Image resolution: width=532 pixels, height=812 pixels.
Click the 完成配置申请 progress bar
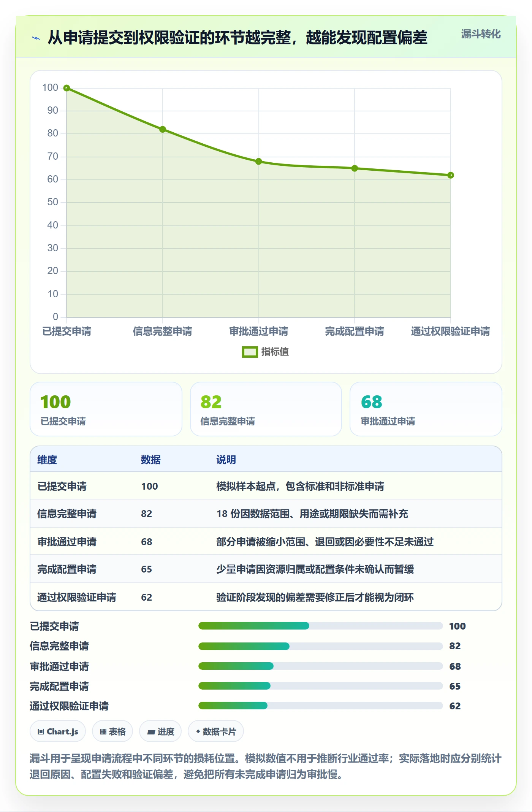point(321,686)
